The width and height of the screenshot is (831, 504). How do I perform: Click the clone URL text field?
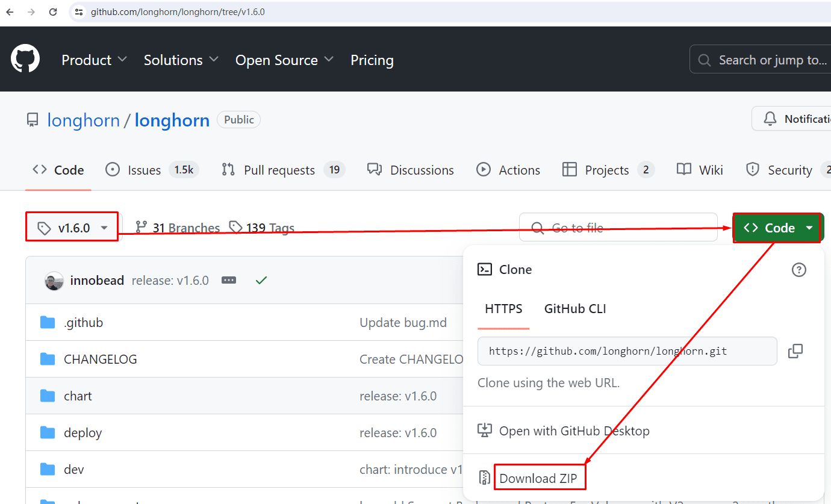click(x=627, y=351)
